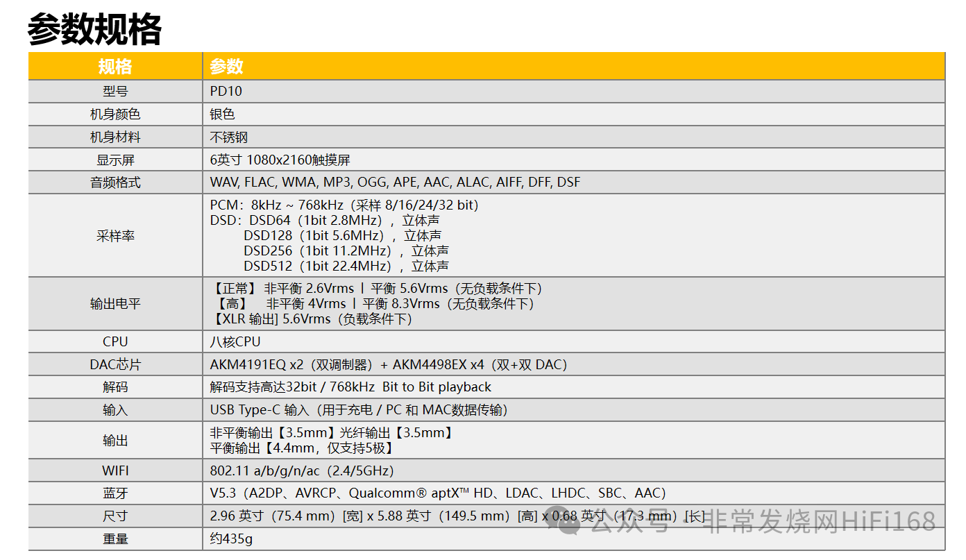Select the 【正常】非平衡 2.6Vrms line
This screenshot has height=560, width=966.
(377, 289)
